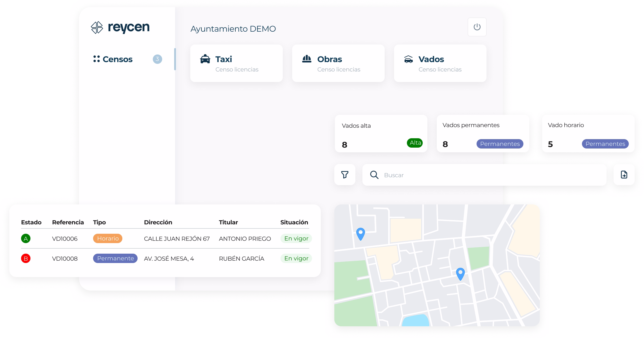This screenshot has width=644, height=338.
Task: Click the logout power icon
Action: pos(477,27)
